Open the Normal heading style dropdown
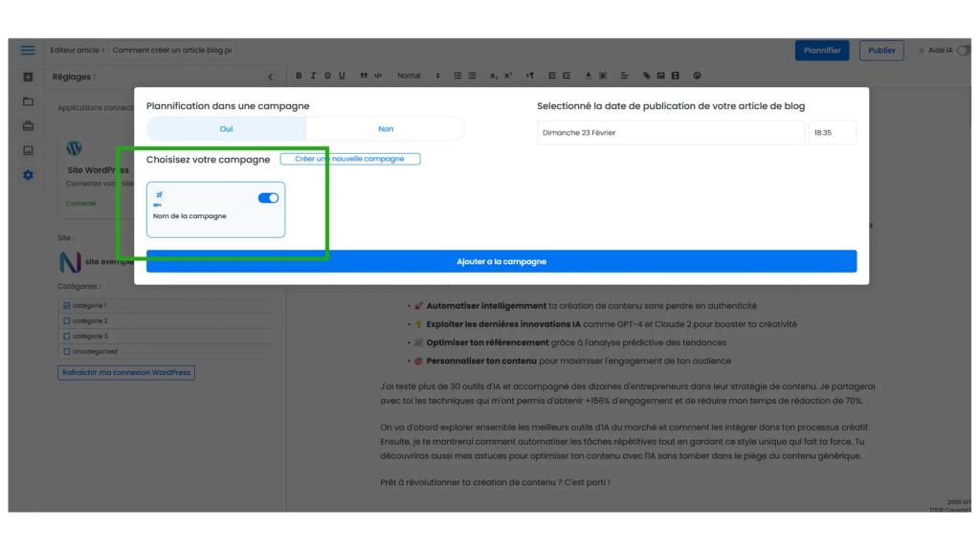This screenshot has width=980, height=551. (x=418, y=76)
